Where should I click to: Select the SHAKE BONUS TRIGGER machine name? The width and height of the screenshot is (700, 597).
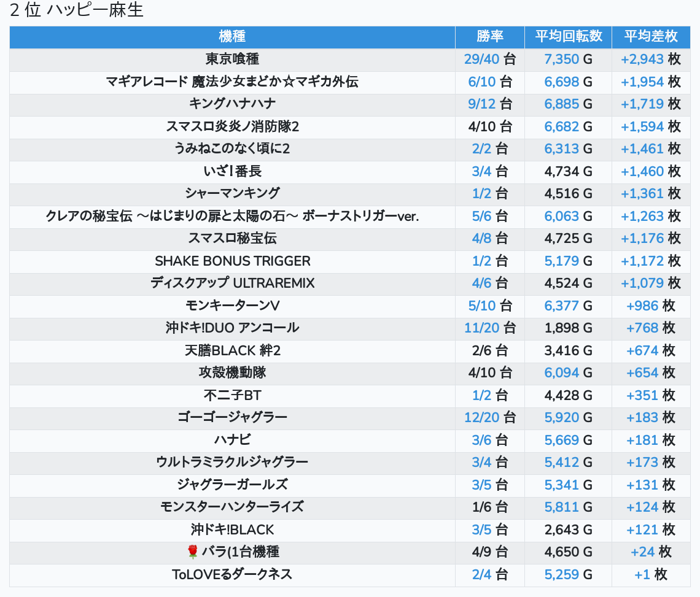pos(232,261)
